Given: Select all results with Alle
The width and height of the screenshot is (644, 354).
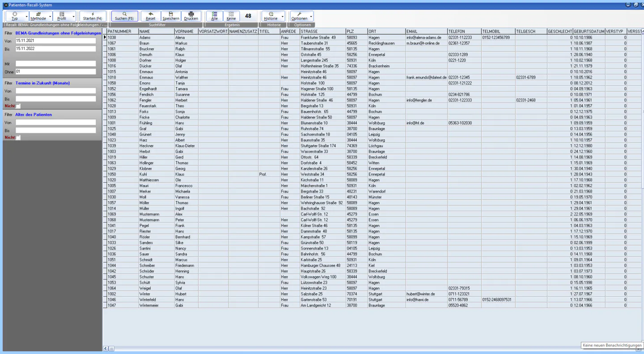Looking at the screenshot, I should click(x=214, y=16).
